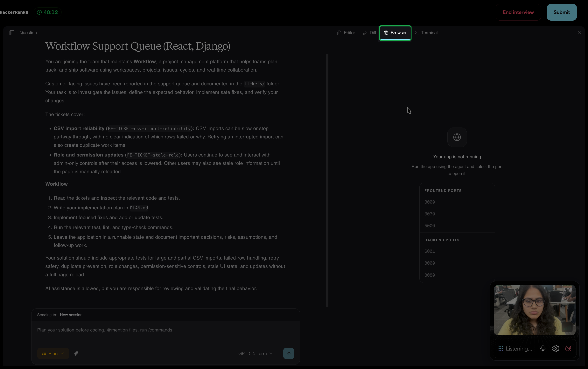588x369 pixels.
Task: Click the End interview button
Action: pos(518,12)
